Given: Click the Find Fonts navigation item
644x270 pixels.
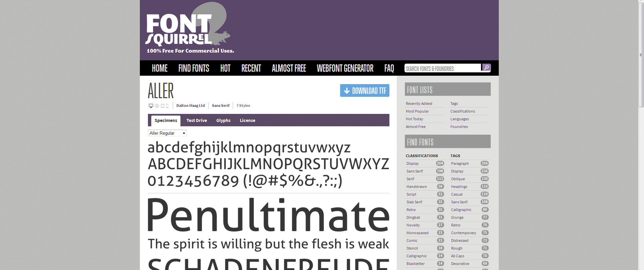Looking at the screenshot, I should click(x=194, y=68).
